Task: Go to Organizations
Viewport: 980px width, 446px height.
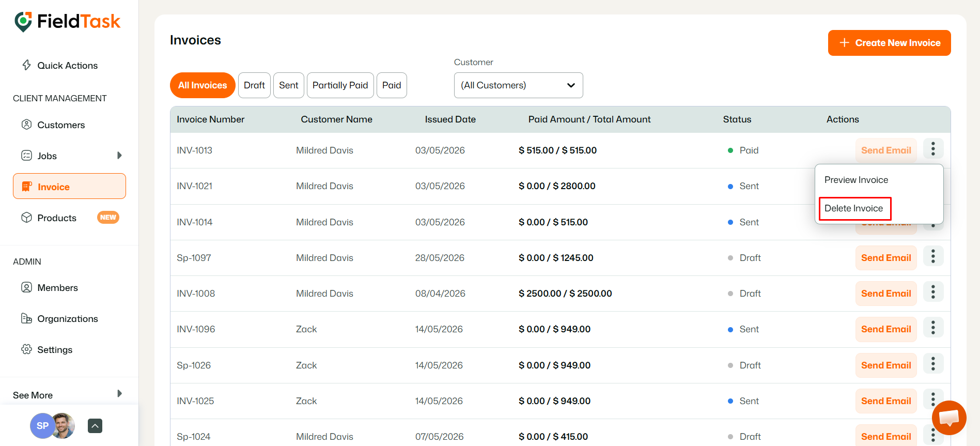Action: (x=68, y=319)
